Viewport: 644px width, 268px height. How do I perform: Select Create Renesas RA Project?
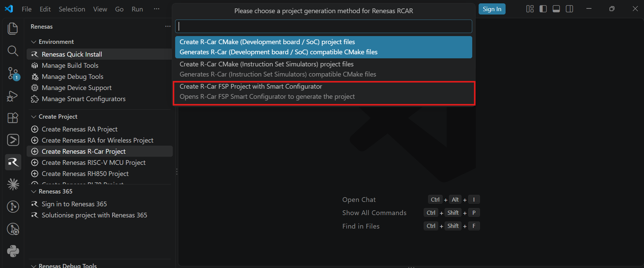pyautogui.click(x=99, y=129)
